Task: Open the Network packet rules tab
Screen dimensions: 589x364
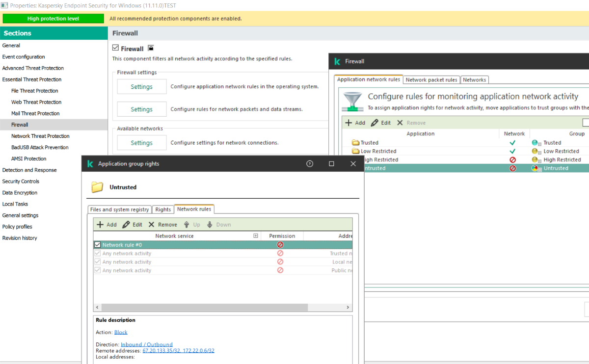Action: 431,80
